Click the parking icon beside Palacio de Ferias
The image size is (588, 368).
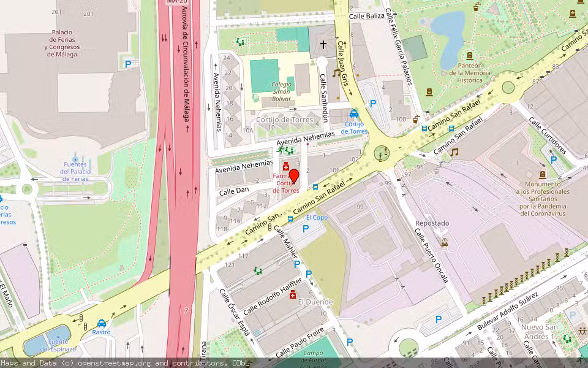pos(128,64)
